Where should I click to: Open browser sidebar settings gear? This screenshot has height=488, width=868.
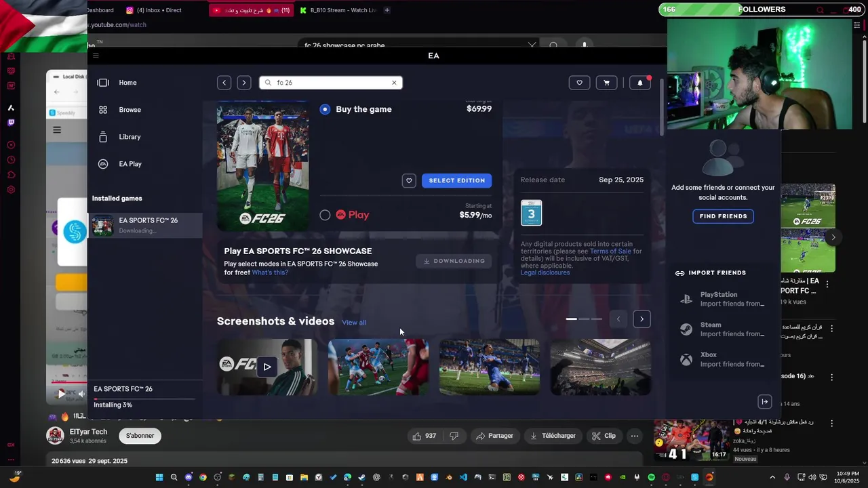[11, 190]
